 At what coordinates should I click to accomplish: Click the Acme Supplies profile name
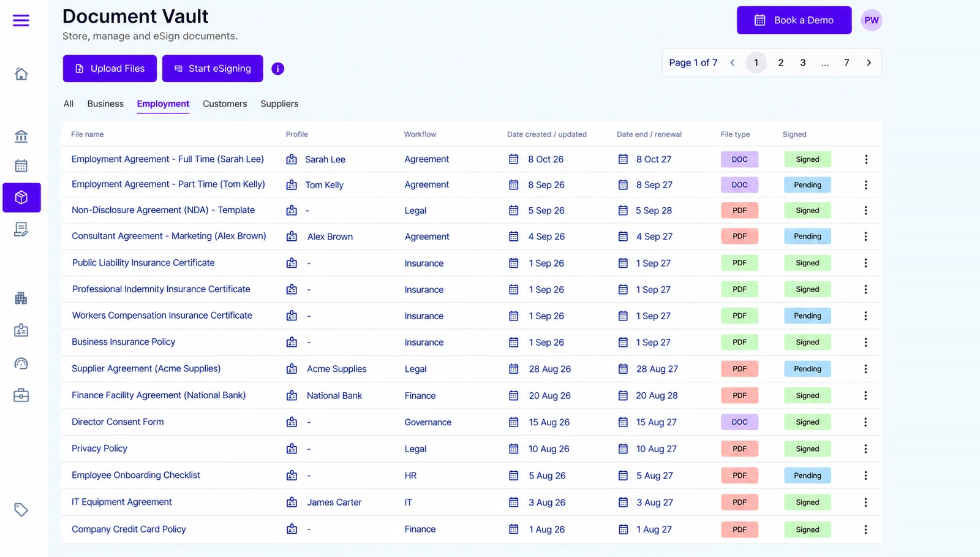[336, 369]
